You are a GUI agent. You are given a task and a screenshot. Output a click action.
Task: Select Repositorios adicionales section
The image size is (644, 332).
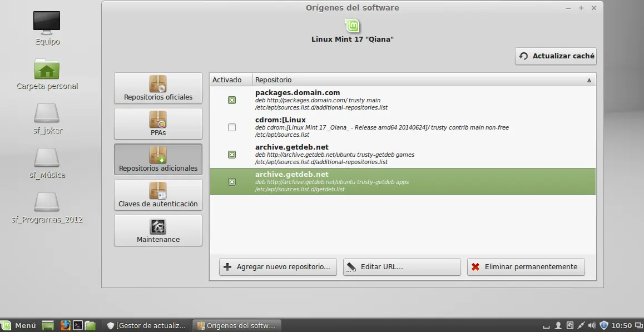point(158,160)
